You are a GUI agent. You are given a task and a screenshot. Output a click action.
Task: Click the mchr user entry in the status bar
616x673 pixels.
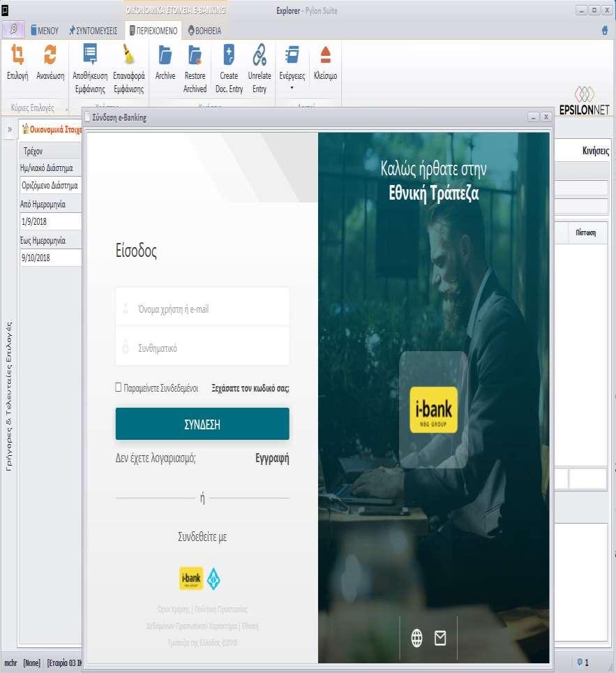pyautogui.click(x=10, y=663)
